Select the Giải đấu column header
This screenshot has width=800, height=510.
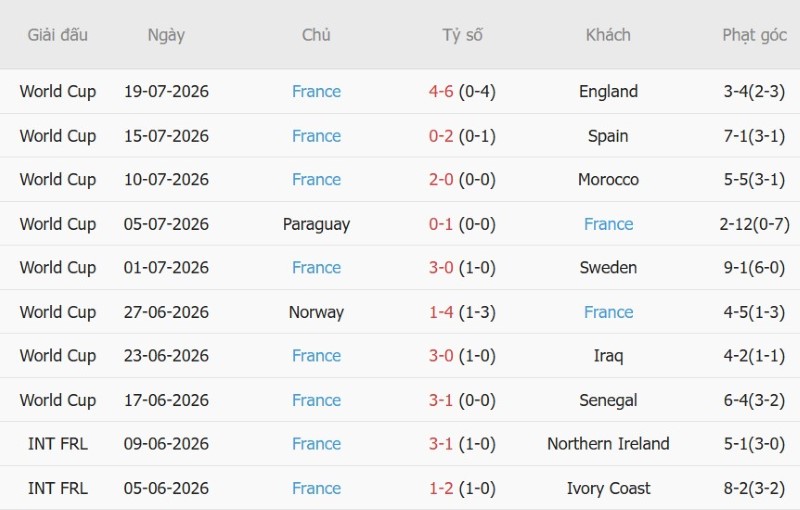coord(58,35)
